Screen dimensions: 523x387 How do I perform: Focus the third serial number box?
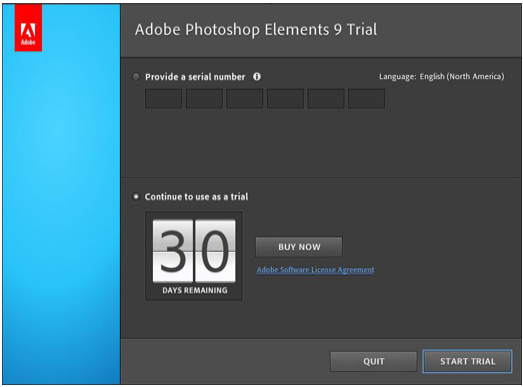(x=245, y=98)
